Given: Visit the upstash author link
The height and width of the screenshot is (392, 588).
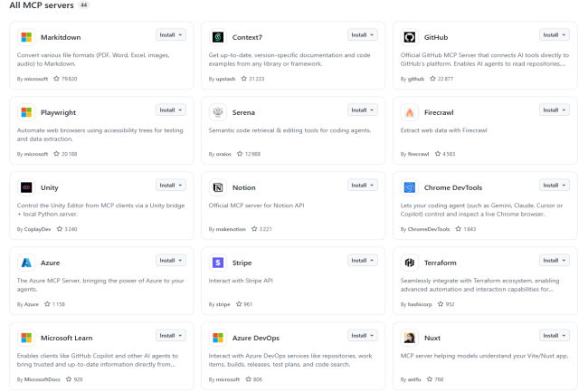Looking at the screenshot, I should [224, 79].
